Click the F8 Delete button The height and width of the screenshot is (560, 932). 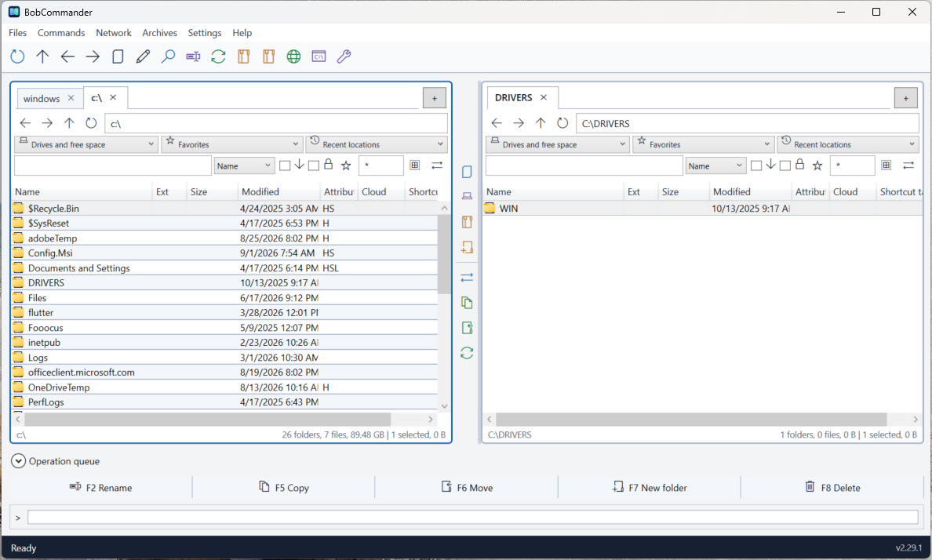(x=832, y=488)
